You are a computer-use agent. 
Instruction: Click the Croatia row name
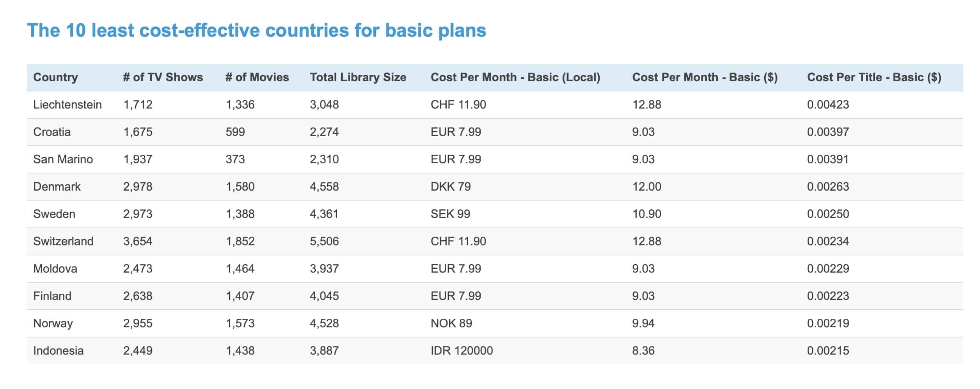(x=52, y=132)
